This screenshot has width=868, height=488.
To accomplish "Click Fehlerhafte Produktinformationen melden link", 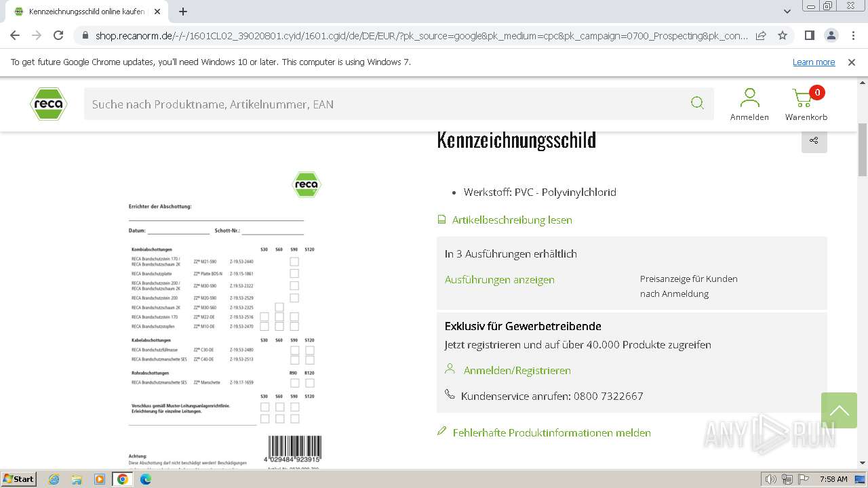I will tap(552, 432).
